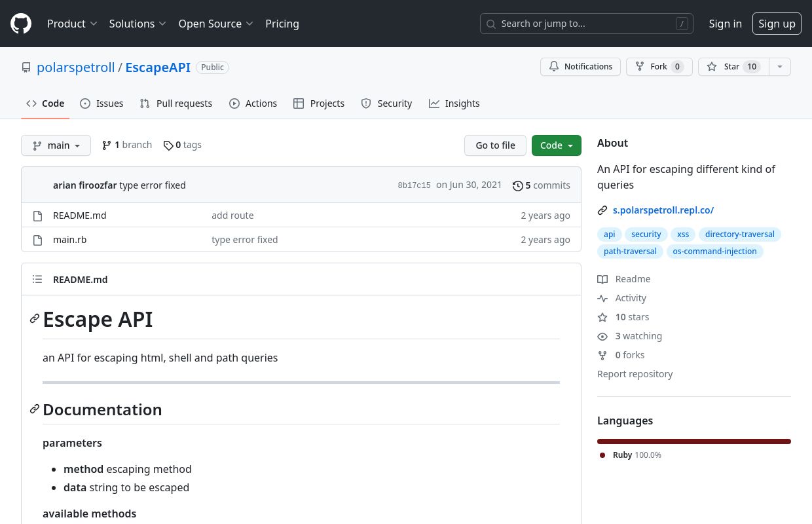Open the Pricing page
The image size is (812, 524).
click(282, 24)
